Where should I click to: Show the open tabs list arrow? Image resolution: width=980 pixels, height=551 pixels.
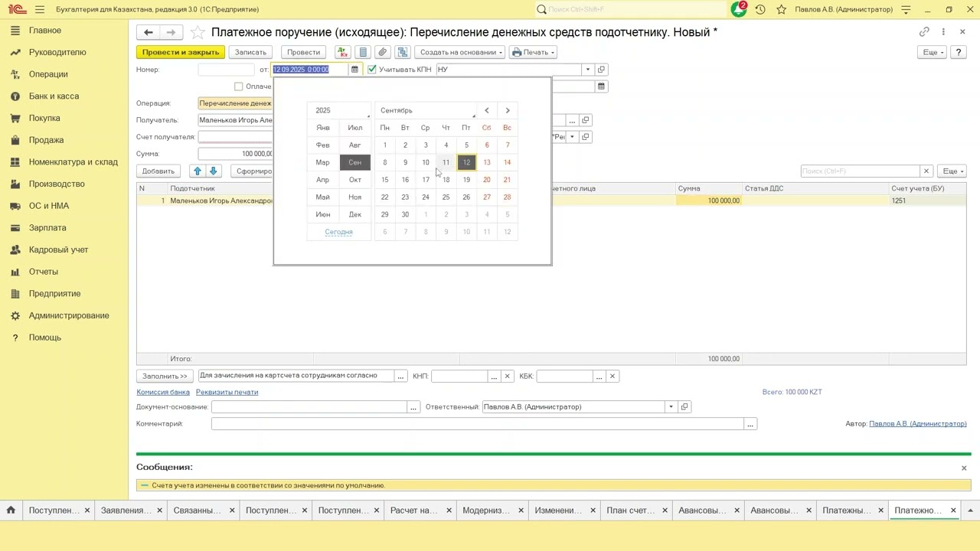click(x=970, y=510)
